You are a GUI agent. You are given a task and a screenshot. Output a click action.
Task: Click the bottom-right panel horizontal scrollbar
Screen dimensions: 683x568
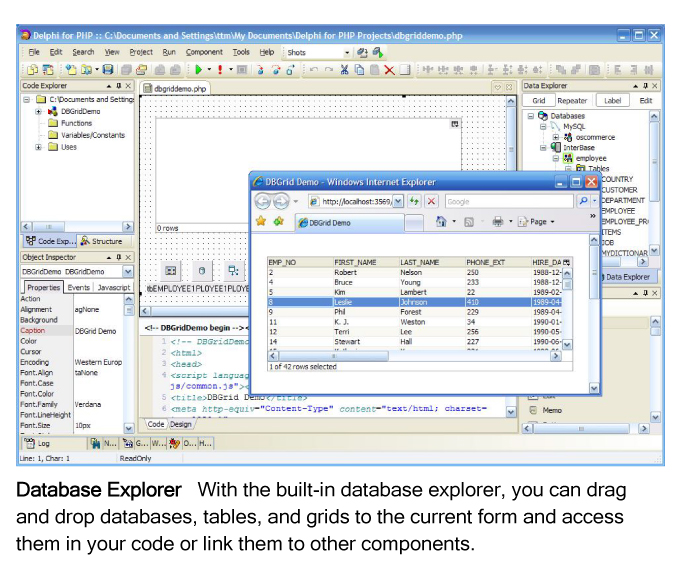point(585,429)
